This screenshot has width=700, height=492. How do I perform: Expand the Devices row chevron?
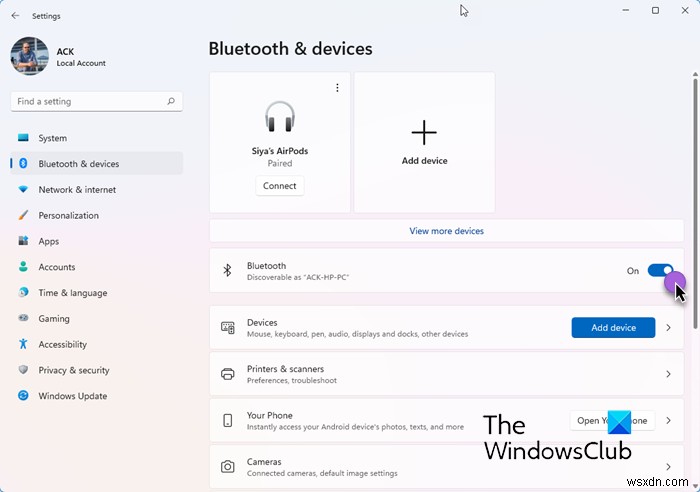pos(668,328)
